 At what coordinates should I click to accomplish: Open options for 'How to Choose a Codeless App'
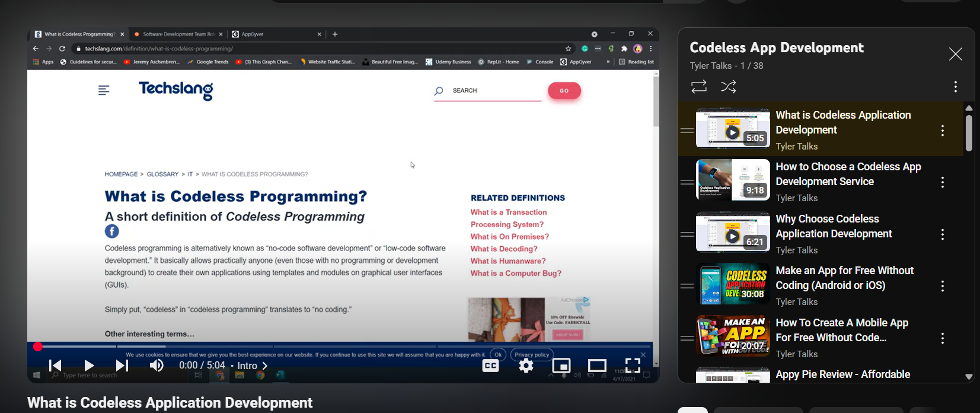942,182
